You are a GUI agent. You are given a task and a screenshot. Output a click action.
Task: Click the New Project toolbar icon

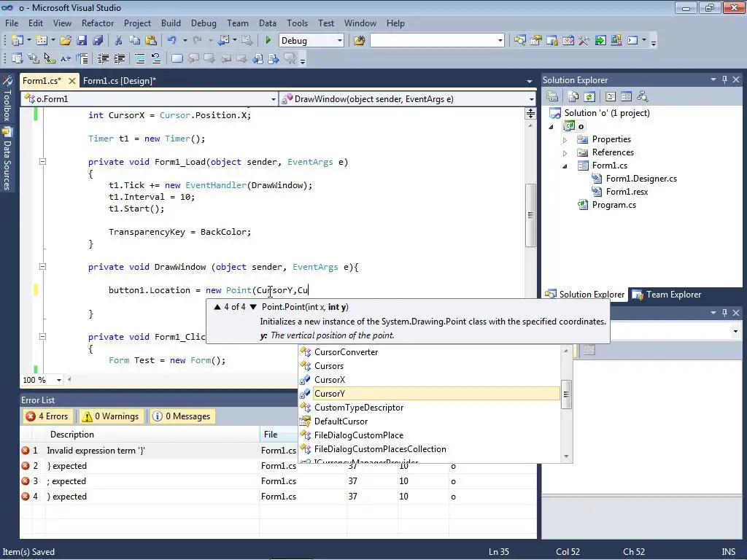[18, 41]
